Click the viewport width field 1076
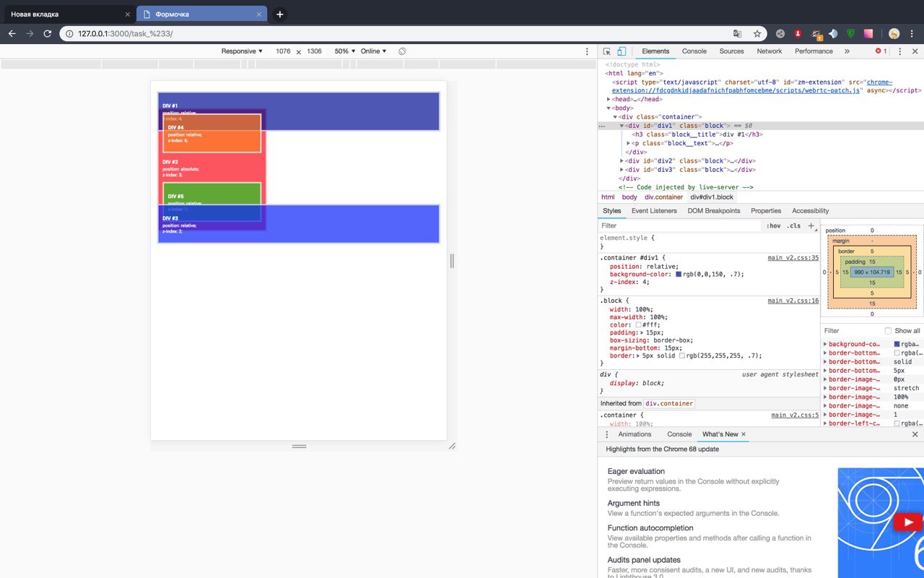 click(283, 51)
